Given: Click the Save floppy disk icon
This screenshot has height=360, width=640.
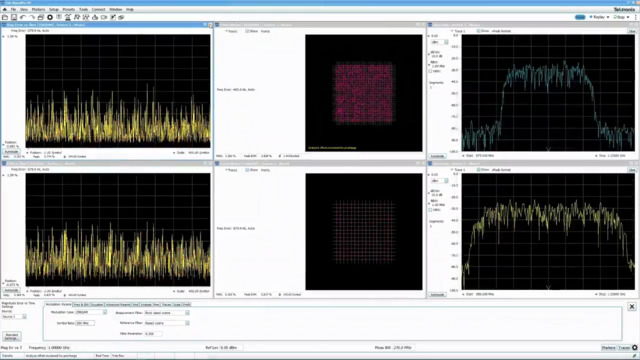Looking at the screenshot, I should pyautogui.click(x=14, y=17).
